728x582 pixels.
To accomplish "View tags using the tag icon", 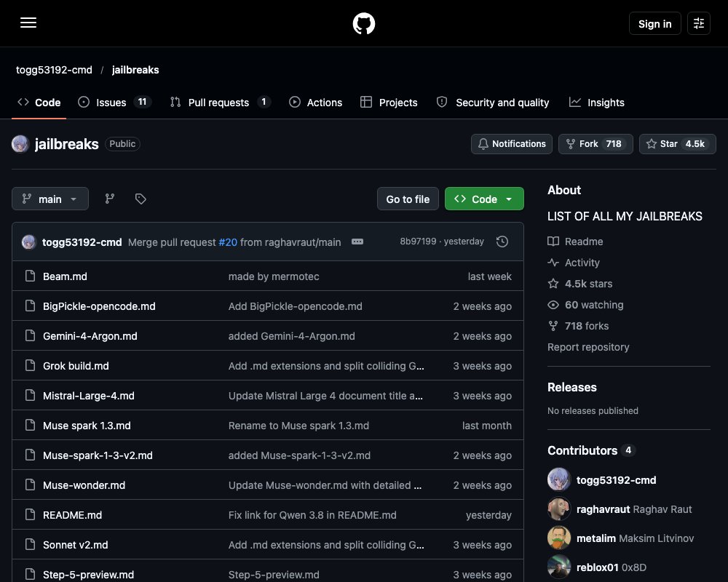I will 141,199.
